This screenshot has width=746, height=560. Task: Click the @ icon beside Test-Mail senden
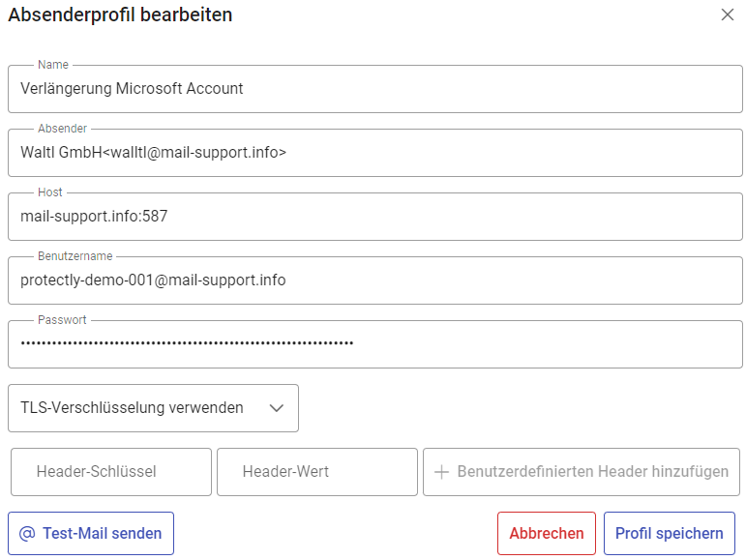tap(27, 534)
